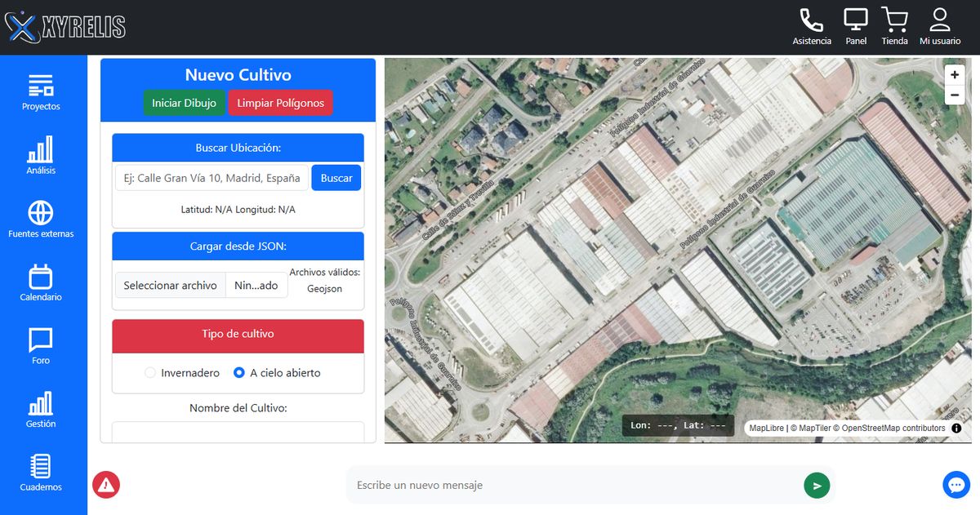Open the MapLibre attribution link
This screenshot has width=980, height=515.
click(767, 428)
